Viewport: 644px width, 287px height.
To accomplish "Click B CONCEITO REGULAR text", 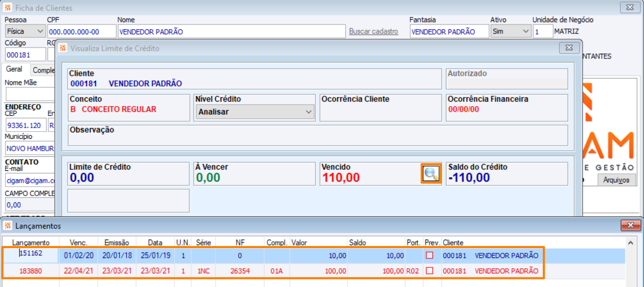I will point(113,109).
